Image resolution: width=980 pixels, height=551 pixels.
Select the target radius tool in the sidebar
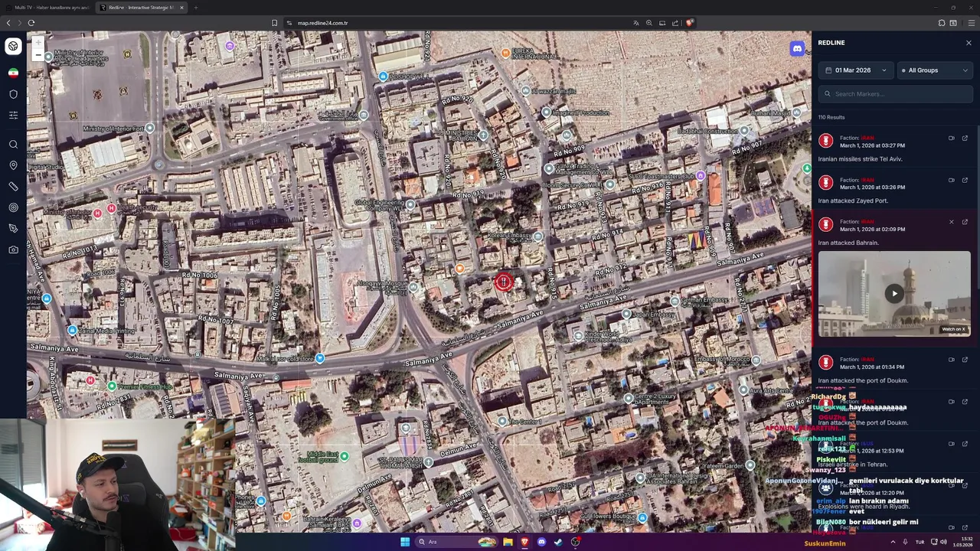13,207
